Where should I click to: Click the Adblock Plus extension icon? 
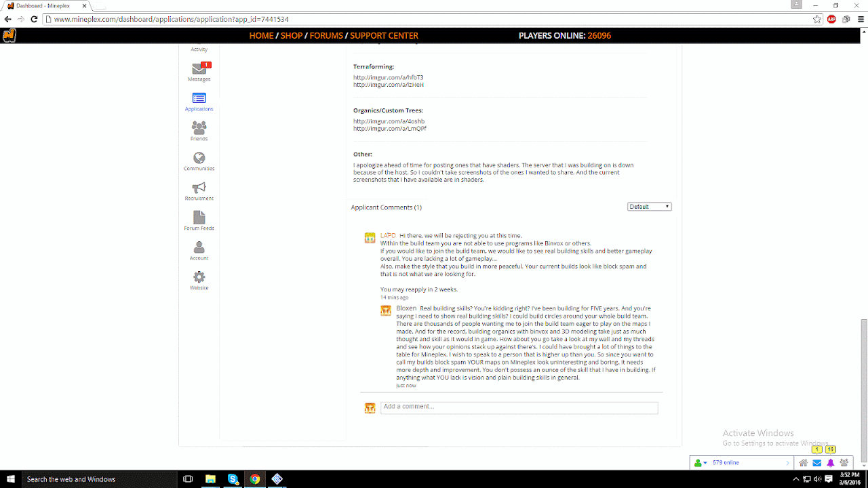point(832,19)
